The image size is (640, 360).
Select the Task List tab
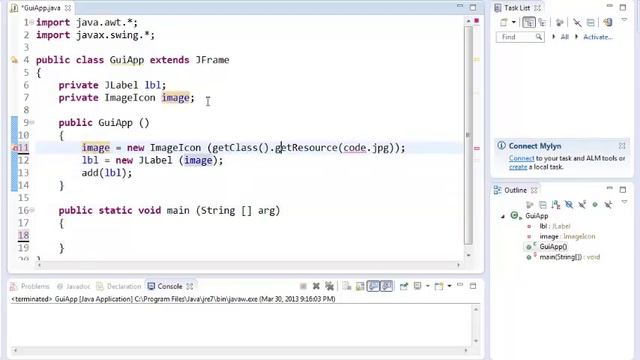(517, 8)
